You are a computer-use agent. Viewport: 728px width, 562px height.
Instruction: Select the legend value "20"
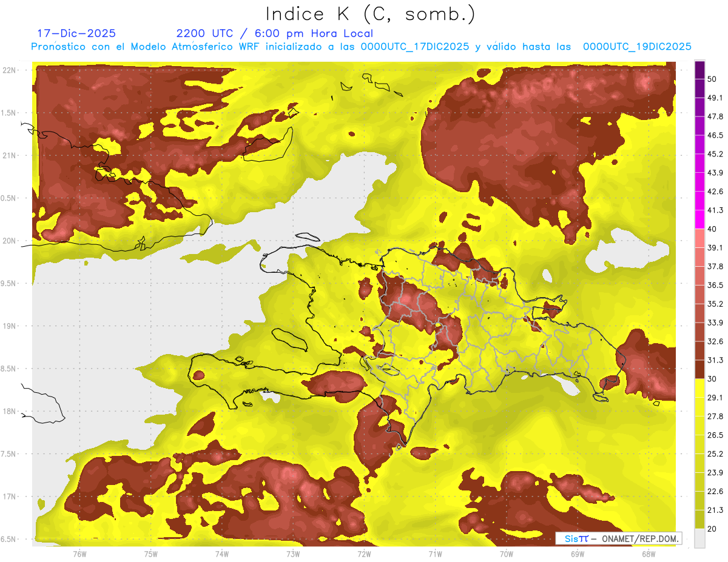pyautogui.click(x=712, y=529)
